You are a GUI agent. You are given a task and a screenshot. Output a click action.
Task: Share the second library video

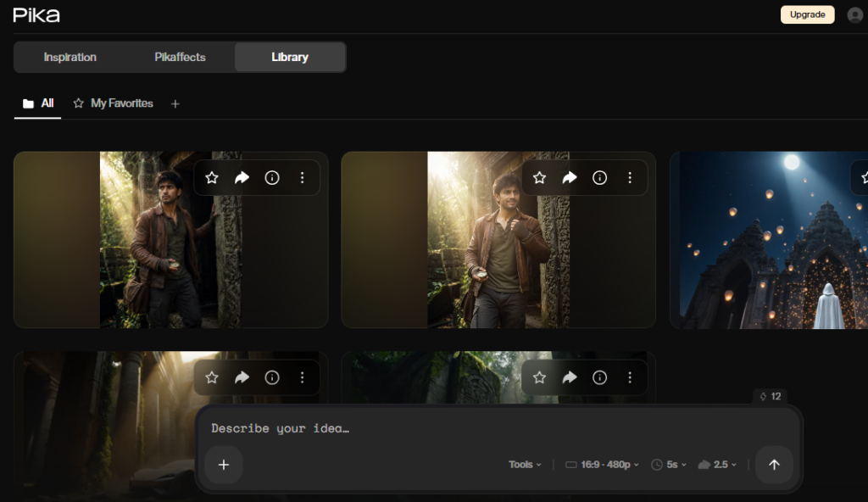pyautogui.click(x=570, y=178)
